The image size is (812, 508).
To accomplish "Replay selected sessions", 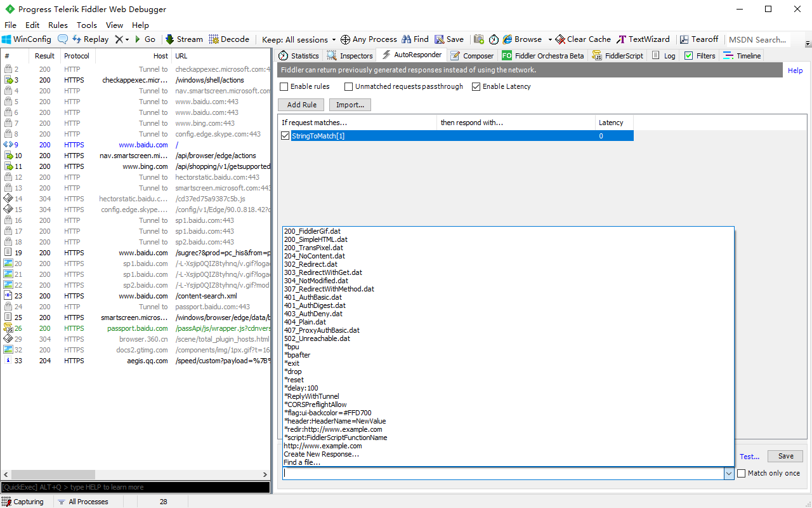I will tap(90, 39).
